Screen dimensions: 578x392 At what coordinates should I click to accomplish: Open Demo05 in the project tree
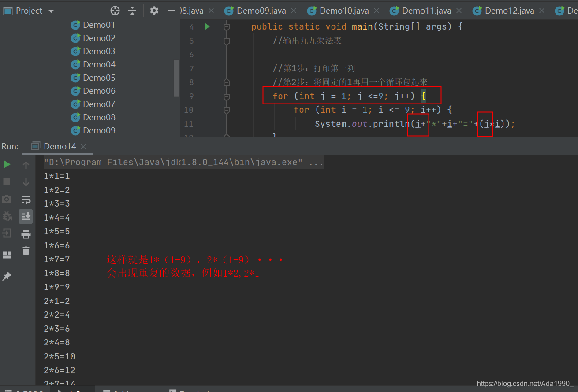coord(93,78)
